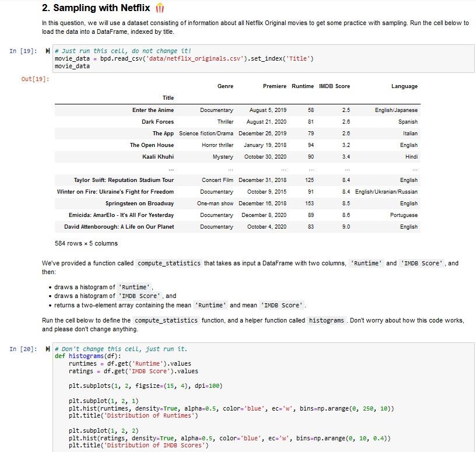The image size is (476, 452).
Task: Click the Title index header
Action: pyautogui.click(x=168, y=98)
